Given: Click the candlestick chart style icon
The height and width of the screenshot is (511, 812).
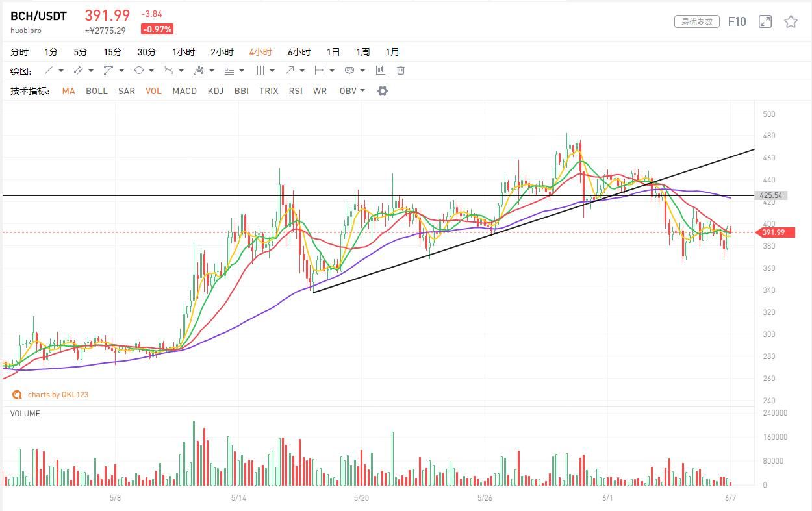Looking at the screenshot, I should click(x=381, y=70).
